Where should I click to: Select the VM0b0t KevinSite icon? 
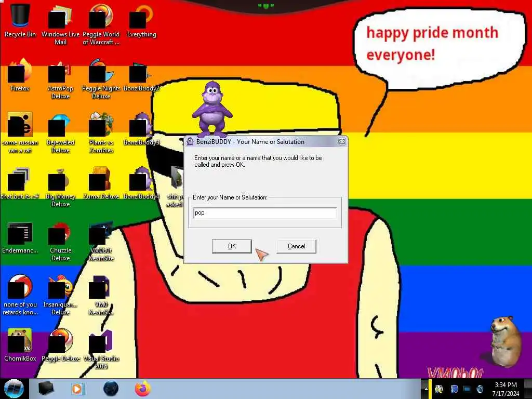[x=101, y=241]
